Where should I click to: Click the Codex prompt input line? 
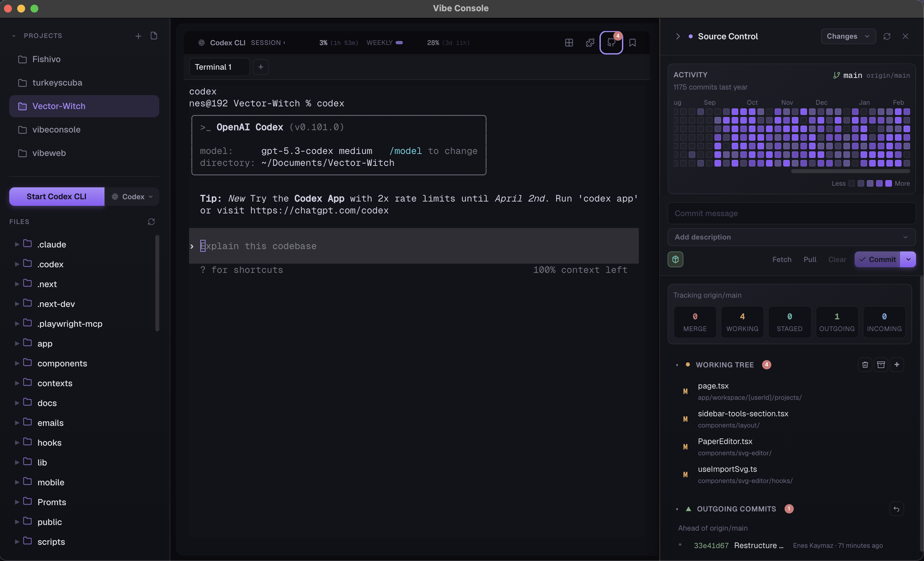coord(414,246)
